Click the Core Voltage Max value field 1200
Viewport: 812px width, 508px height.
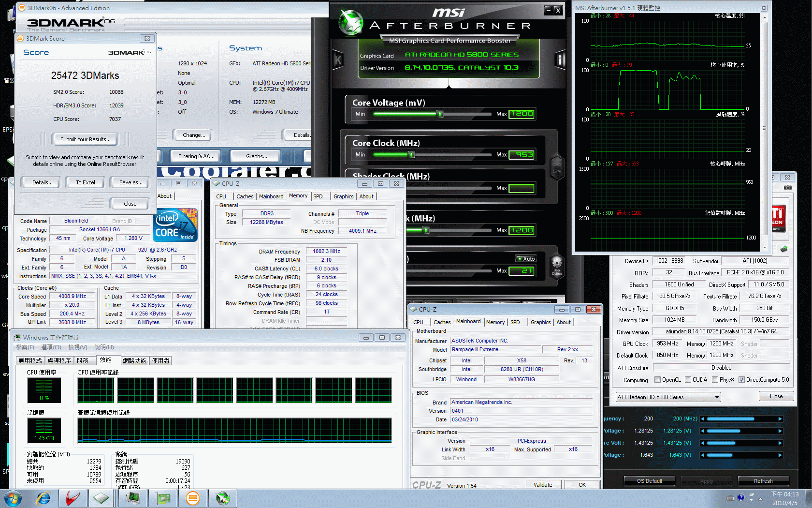(522, 114)
